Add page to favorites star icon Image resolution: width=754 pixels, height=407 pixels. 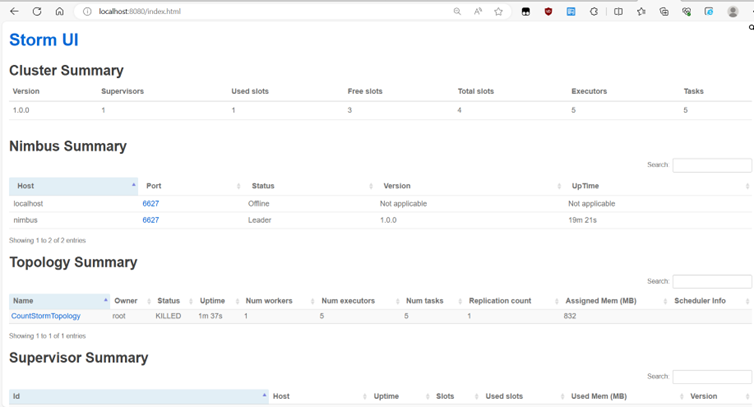(498, 11)
